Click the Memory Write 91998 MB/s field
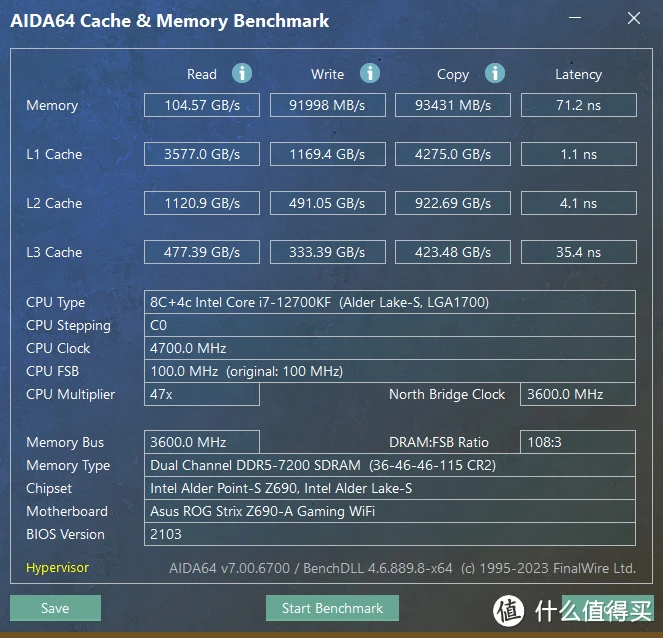The width and height of the screenshot is (663, 638). pyautogui.click(x=327, y=105)
